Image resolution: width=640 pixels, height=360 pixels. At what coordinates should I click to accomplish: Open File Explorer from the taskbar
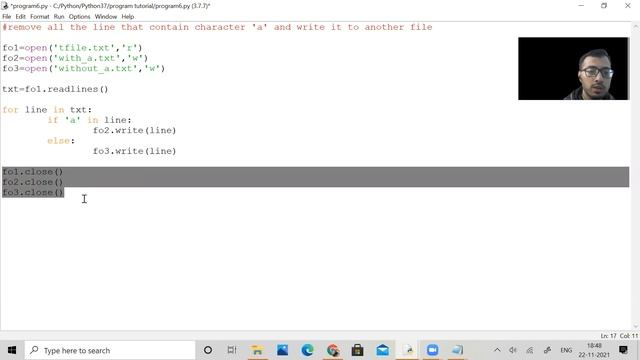[x=257, y=350]
